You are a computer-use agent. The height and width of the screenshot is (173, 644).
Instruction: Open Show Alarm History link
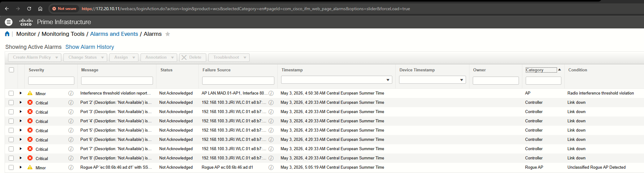[x=89, y=47]
